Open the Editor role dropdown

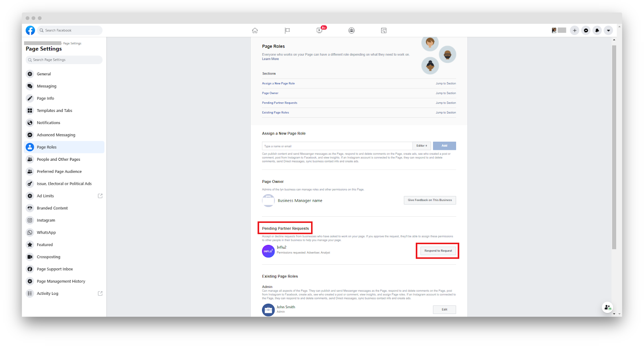[421, 146]
